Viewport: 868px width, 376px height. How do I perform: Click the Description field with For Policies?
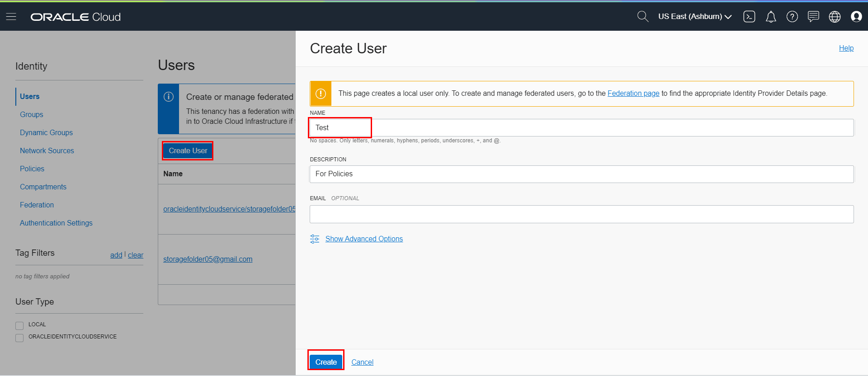[582, 174]
